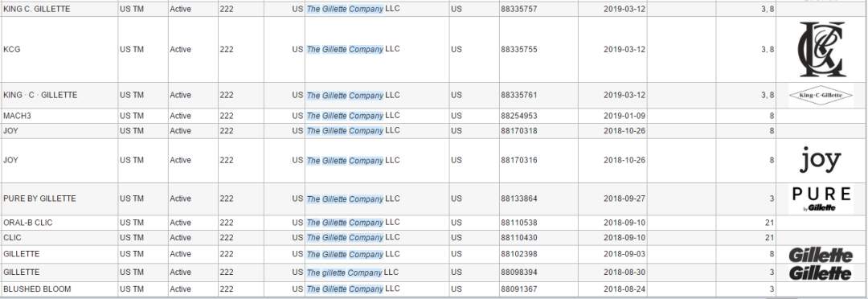Select the Active status in BLUSHED BLOOM row
Image resolution: width=868 pixels, height=299 pixels.
pos(181,289)
